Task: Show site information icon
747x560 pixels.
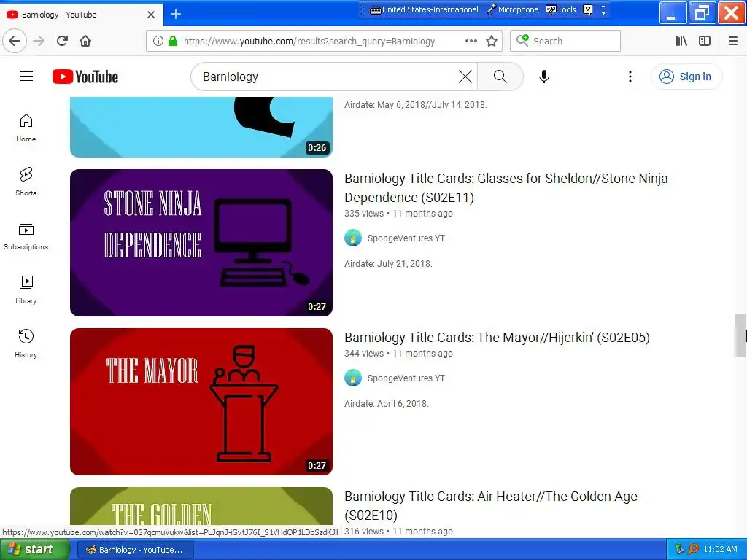Action: [x=158, y=41]
